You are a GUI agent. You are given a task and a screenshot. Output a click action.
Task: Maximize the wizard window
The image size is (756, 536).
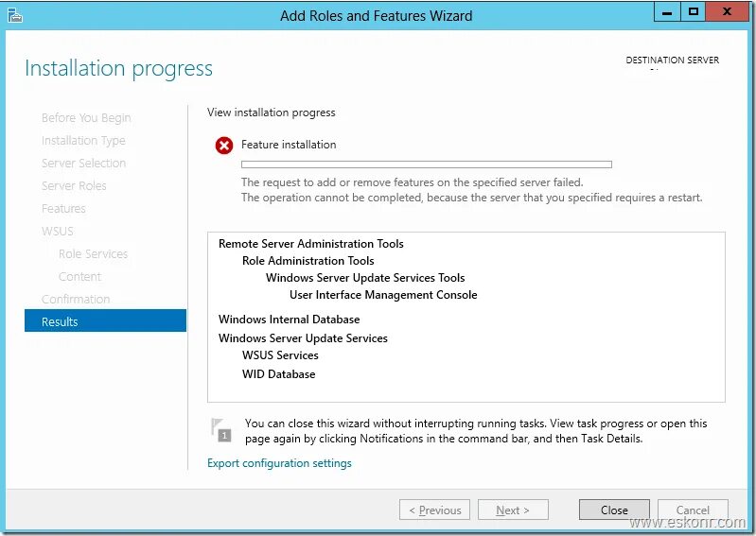pos(694,12)
